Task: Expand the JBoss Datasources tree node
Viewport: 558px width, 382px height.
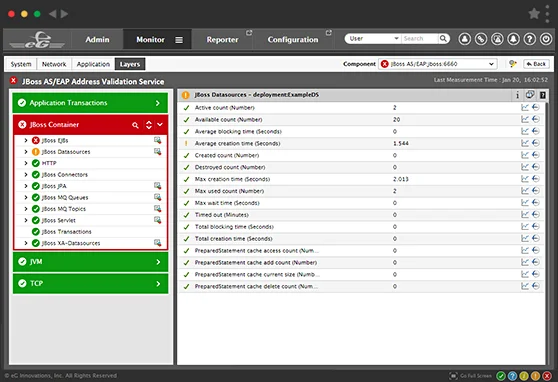Action: [x=26, y=152]
